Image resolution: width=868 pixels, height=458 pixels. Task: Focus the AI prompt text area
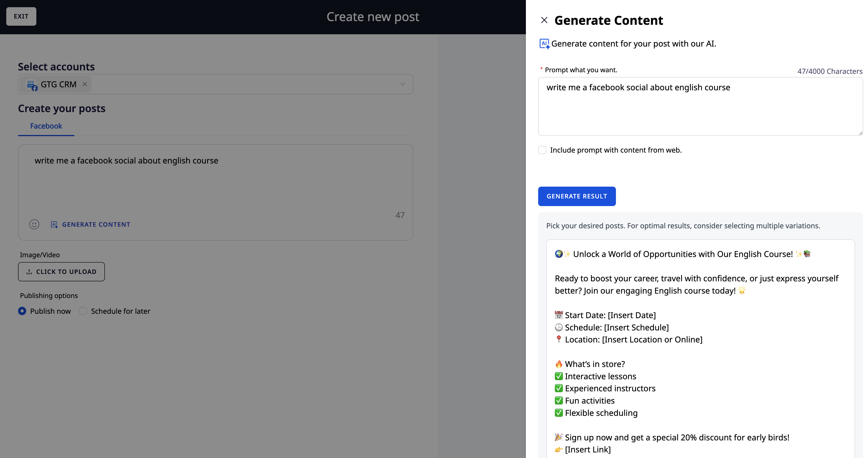[x=700, y=107]
